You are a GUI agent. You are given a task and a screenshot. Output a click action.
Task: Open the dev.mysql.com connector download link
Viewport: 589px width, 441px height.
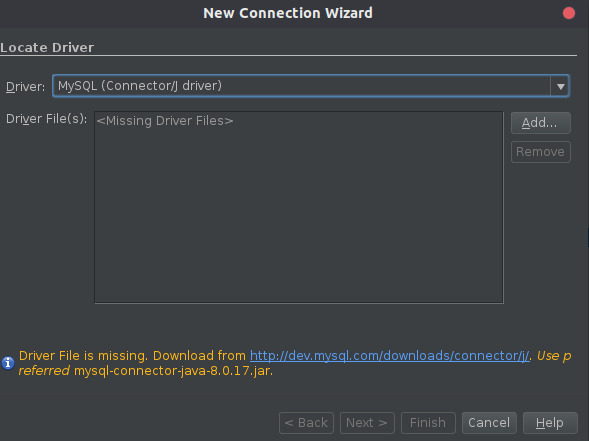tap(390, 355)
